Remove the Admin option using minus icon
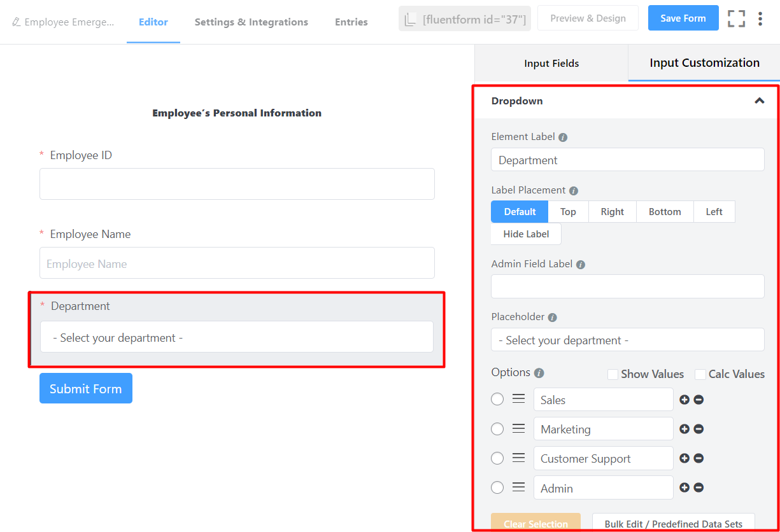The height and width of the screenshot is (532, 780). coord(698,487)
